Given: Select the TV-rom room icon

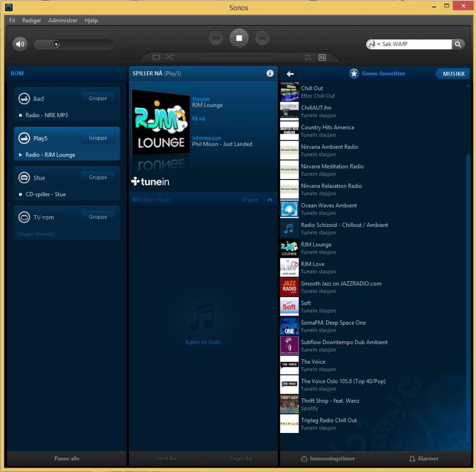Looking at the screenshot, I should click(x=24, y=217).
